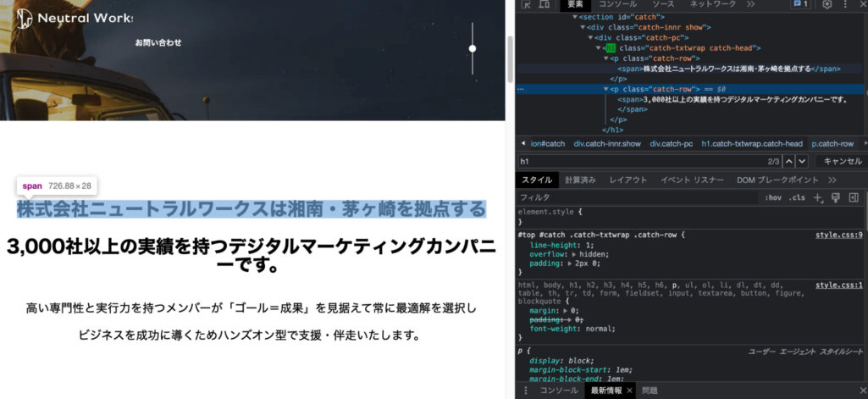Cancel the search with キャンセル button
868x399 pixels.
tap(843, 162)
